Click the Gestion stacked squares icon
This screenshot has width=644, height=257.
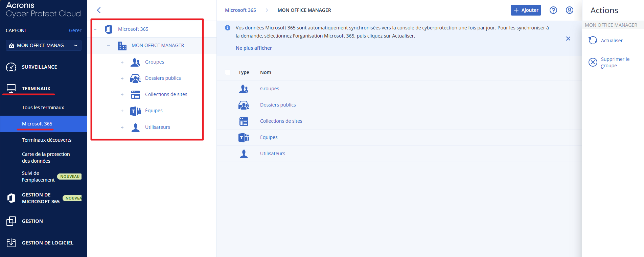click(x=11, y=221)
